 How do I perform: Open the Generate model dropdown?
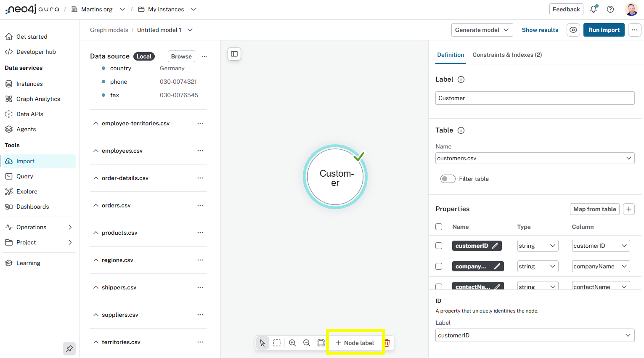(x=482, y=29)
